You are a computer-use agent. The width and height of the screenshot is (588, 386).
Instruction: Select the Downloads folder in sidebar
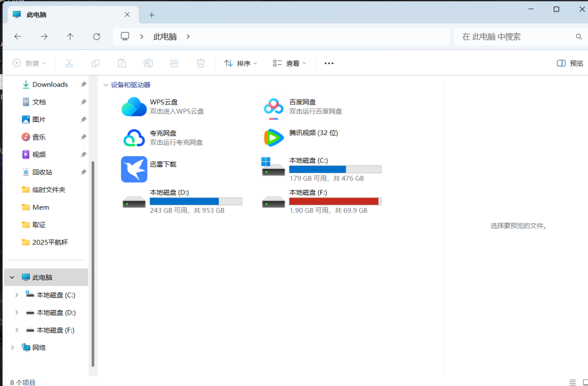(50, 84)
